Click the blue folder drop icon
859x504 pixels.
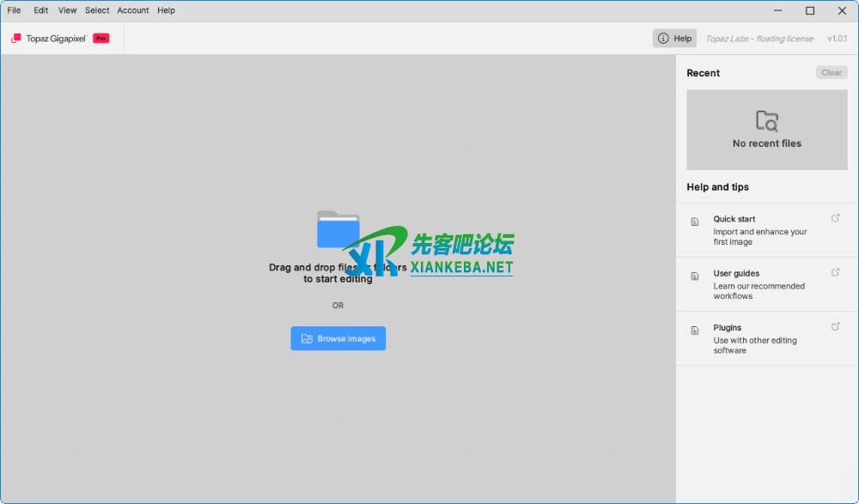338,229
